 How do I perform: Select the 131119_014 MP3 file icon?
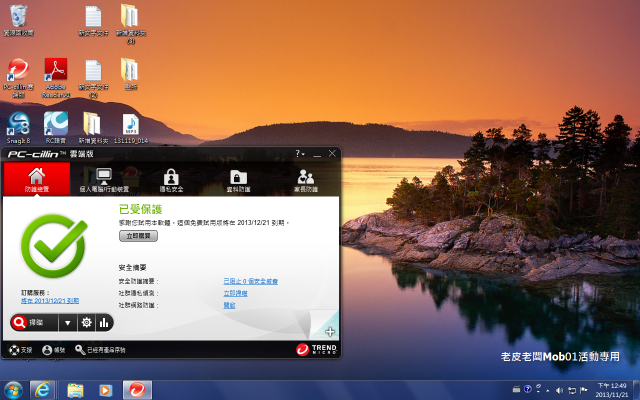[x=131, y=128]
